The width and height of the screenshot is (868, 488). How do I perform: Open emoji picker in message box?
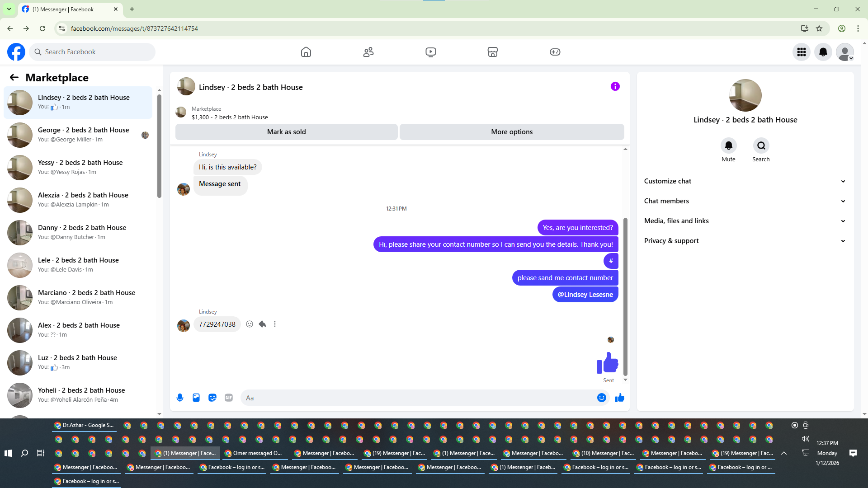coord(601,398)
